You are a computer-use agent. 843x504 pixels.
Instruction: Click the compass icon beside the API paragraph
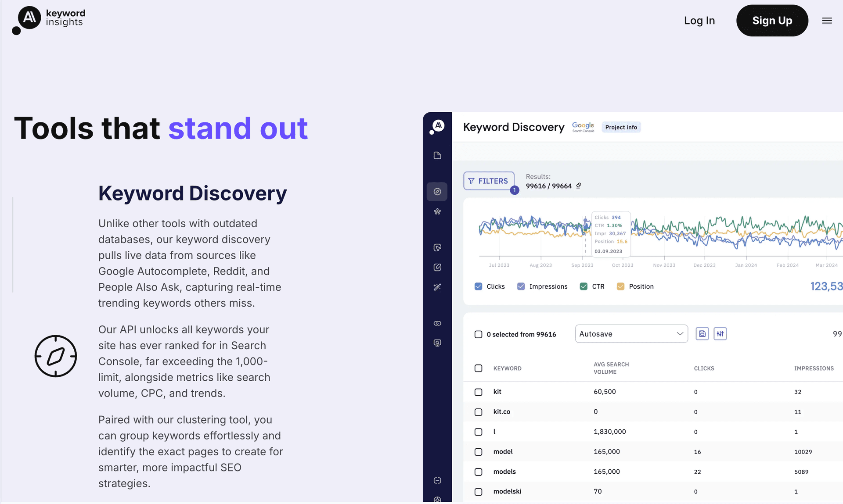point(56,356)
